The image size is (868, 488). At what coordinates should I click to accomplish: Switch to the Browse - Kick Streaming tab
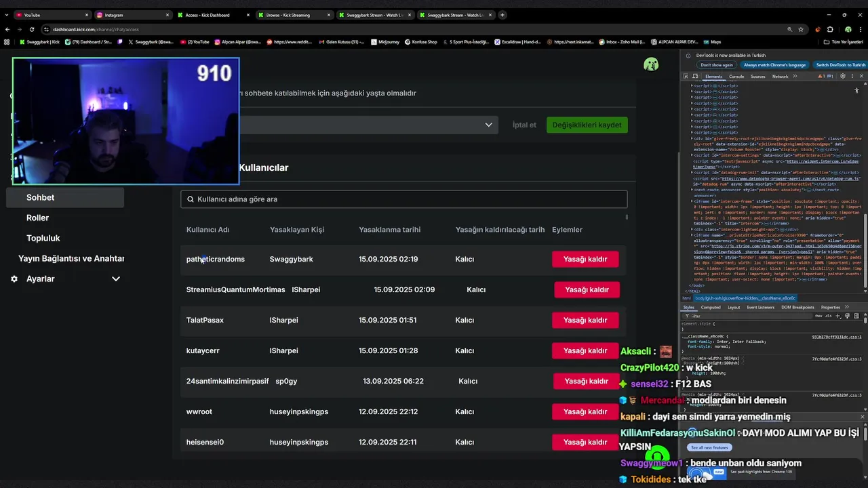coord(294,14)
